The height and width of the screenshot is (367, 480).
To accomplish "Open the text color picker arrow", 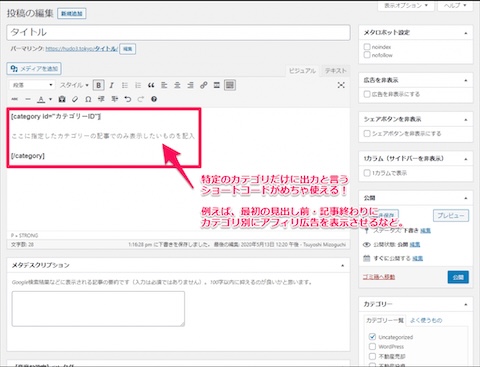I will (x=50, y=99).
